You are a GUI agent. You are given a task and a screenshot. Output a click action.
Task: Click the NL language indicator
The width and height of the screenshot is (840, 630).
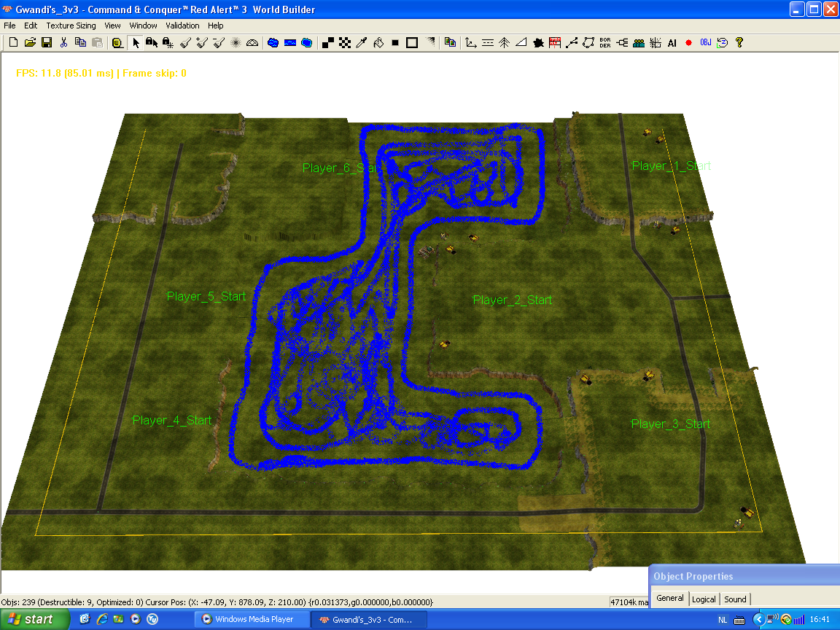[x=723, y=620]
